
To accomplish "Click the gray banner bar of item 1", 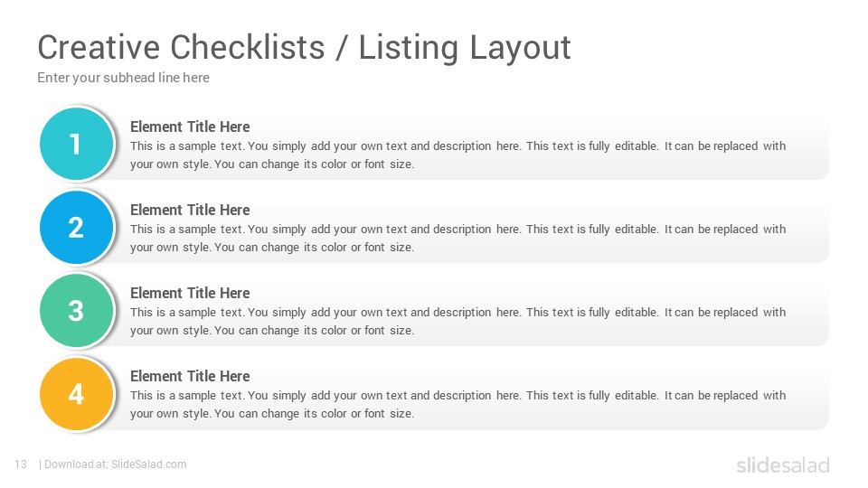I will [470, 145].
